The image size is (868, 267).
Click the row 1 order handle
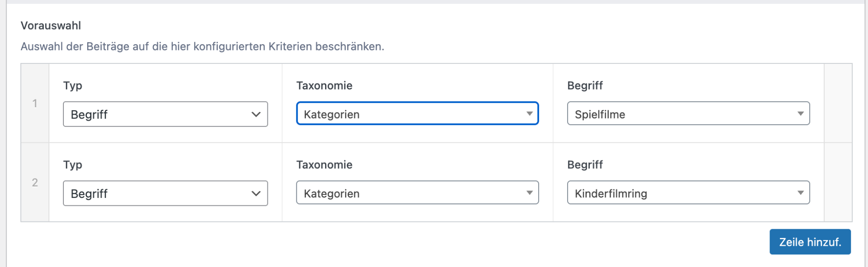tap(35, 103)
